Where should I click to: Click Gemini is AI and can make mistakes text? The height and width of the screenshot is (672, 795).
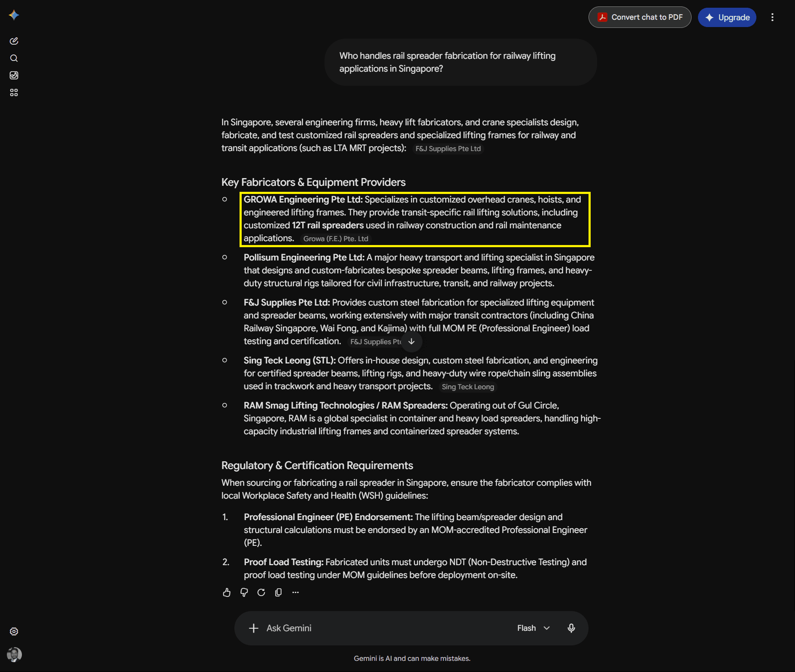(412, 658)
